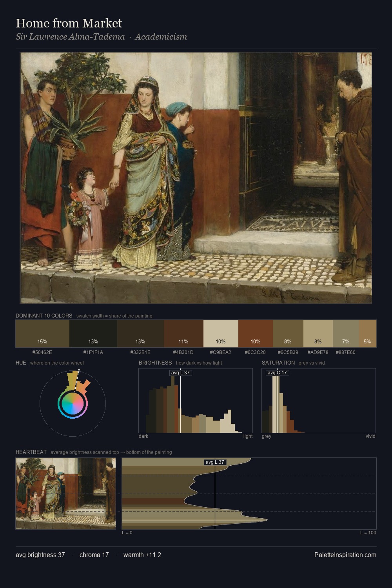This screenshot has width=392, height=588.
Task: Click the BRIGHTNESS section heading
Action: coord(155,363)
